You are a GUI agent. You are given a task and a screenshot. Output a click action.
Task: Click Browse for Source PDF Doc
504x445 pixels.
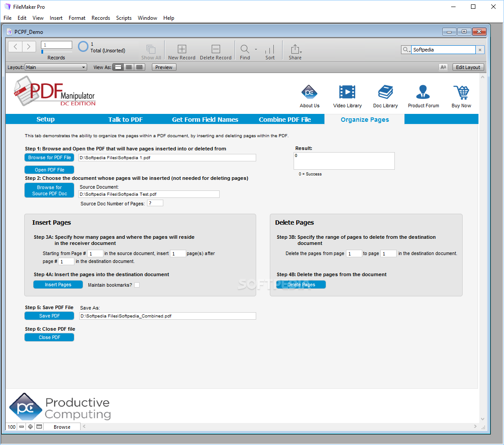(49, 190)
